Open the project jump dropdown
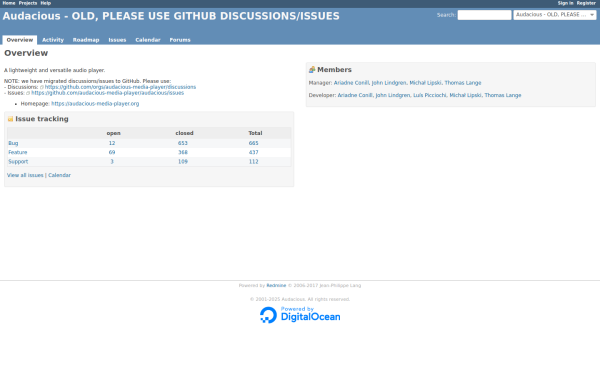Screen dimensions: 600x375 click(554, 15)
